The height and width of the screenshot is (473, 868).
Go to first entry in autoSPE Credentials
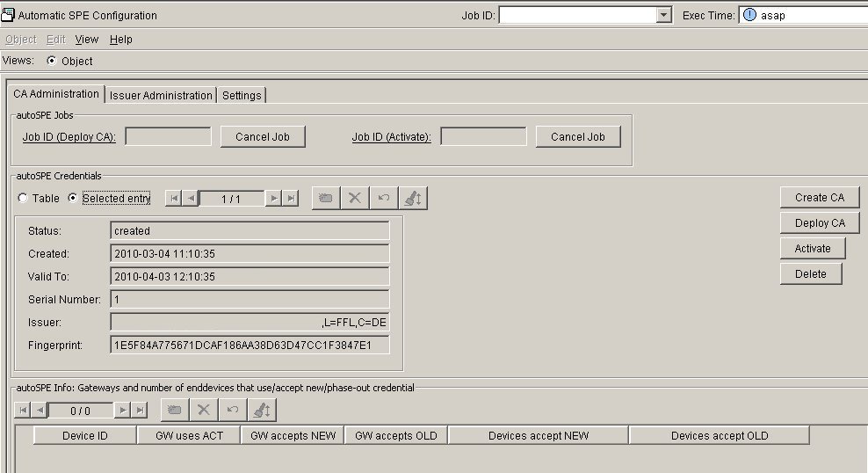pyautogui.click(x=174, y=199)
